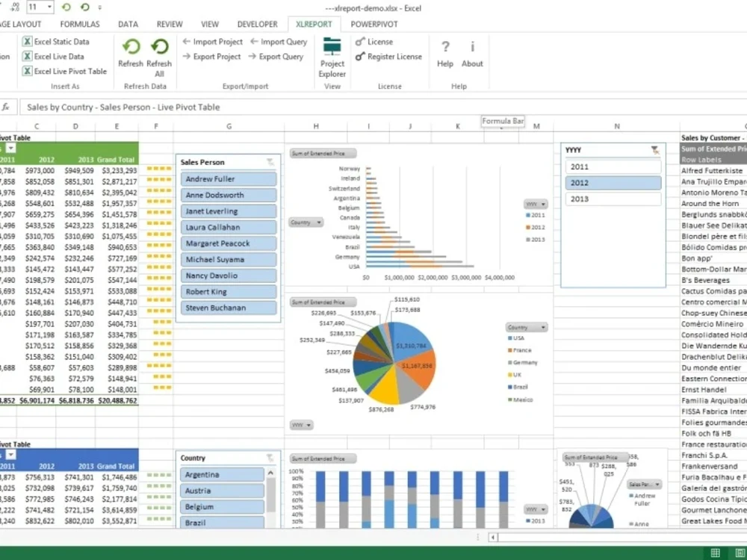Screen dimensions: 747x560
Task: Toggle Margaret Peacock in Sales Person slicer
Action: click(228, 243)
